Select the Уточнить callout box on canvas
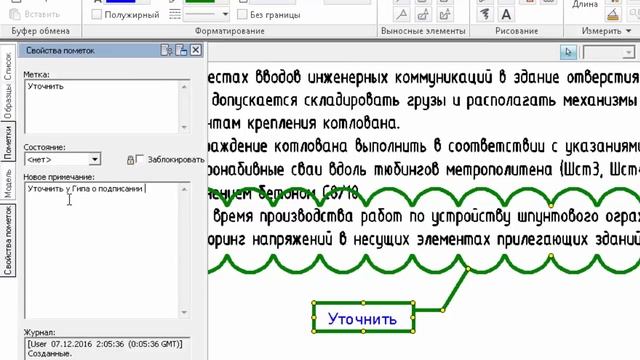 coord(363,318)
